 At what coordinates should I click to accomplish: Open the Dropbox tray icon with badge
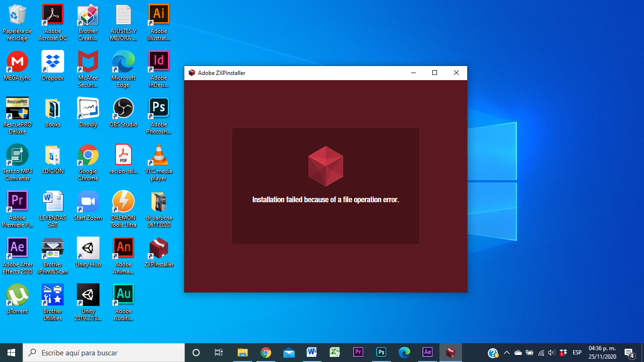pyautogui.click(x=563, y=353)
